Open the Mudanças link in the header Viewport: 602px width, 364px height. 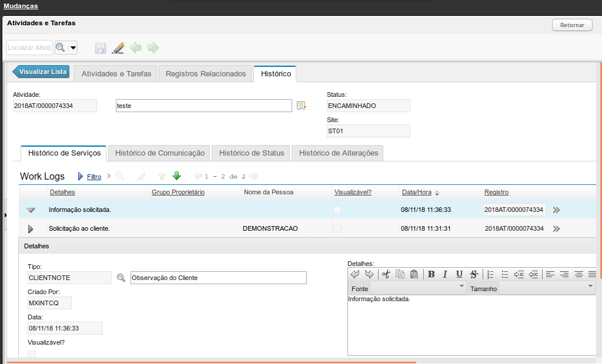(x=21, y=6)
